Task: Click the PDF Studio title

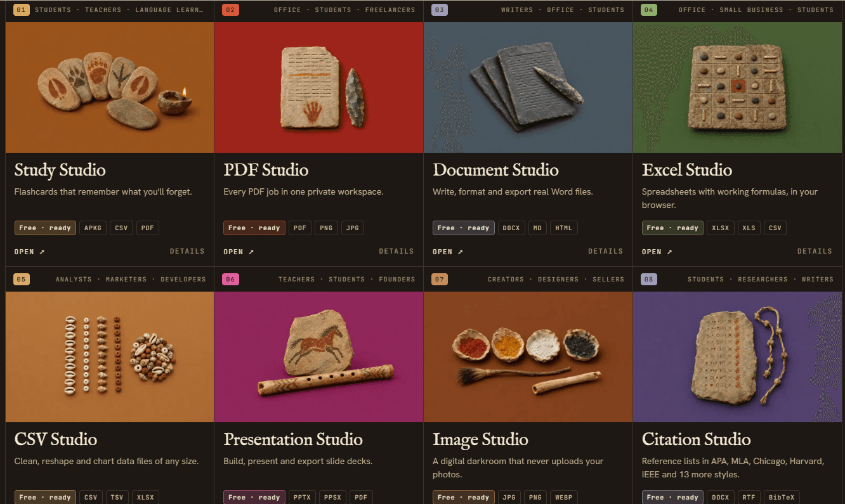Action: tap(266, 170)
